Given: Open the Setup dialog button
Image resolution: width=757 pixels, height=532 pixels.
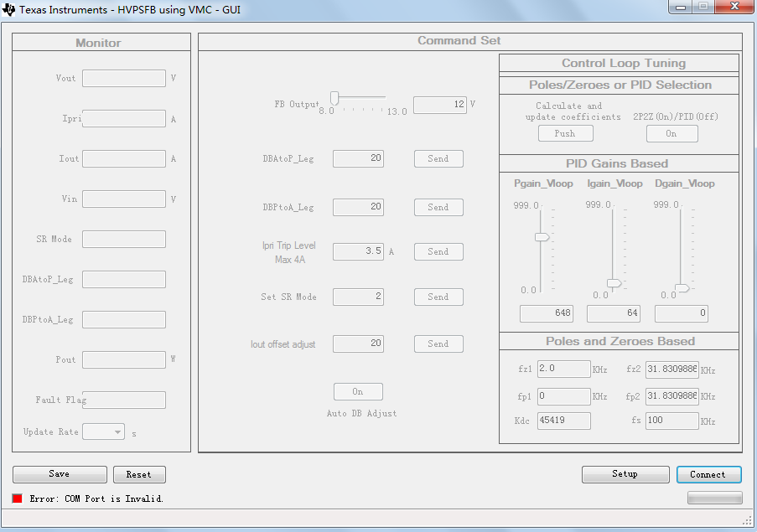Looking at the screenshot, I should [x=625, y=474].
